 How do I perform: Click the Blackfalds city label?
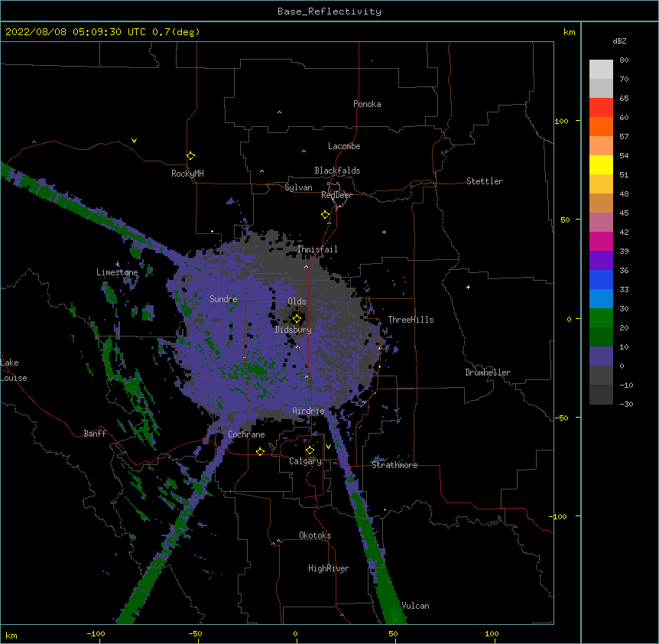point(337,171)
